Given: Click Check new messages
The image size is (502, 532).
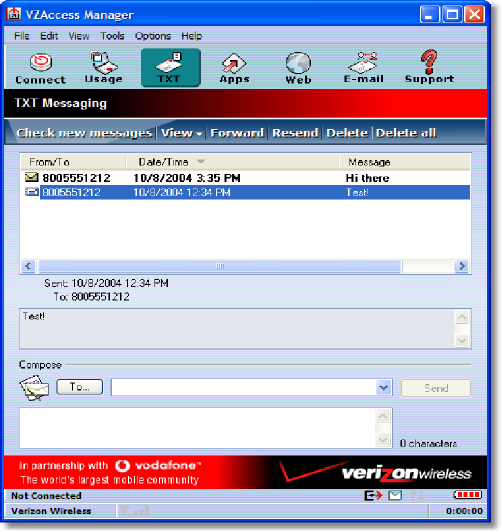Looking at the screenshot, I should [x=84, y=133].
